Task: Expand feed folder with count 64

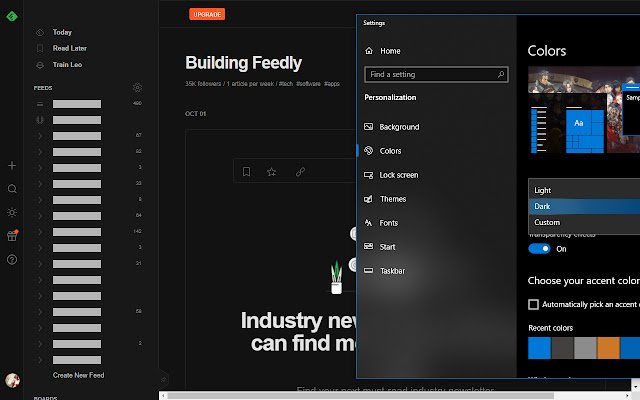Action: (40, 216)
